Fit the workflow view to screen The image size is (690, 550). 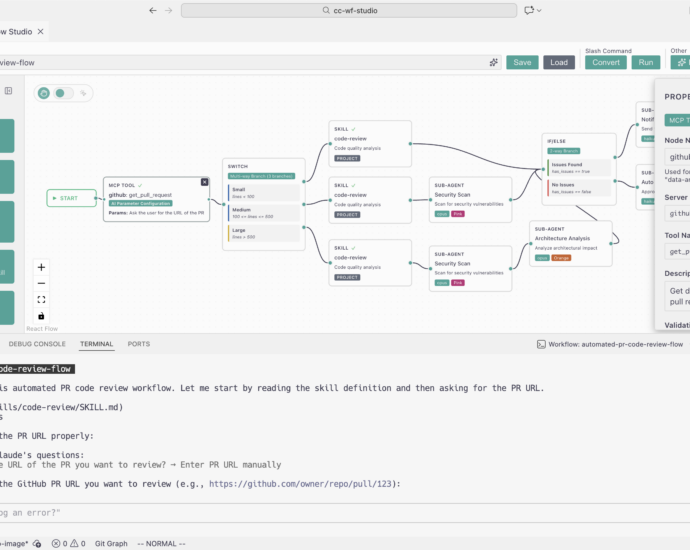tap(41, 299)
